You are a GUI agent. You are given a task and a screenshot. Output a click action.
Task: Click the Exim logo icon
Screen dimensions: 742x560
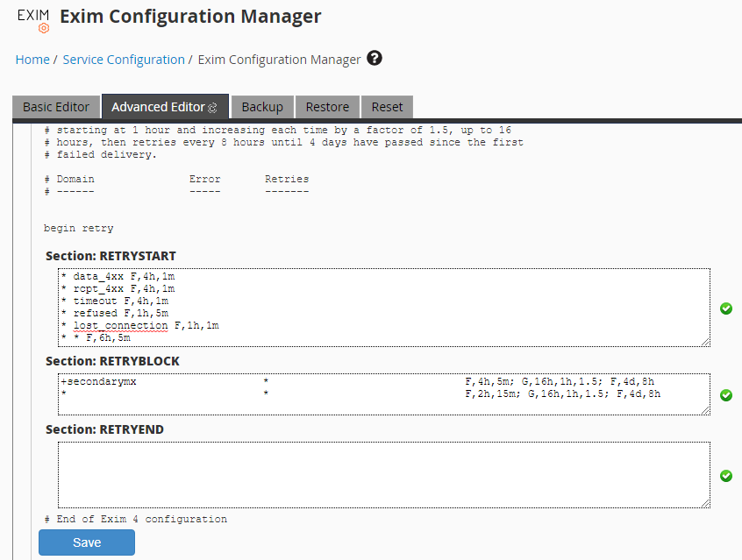point(33,21)
